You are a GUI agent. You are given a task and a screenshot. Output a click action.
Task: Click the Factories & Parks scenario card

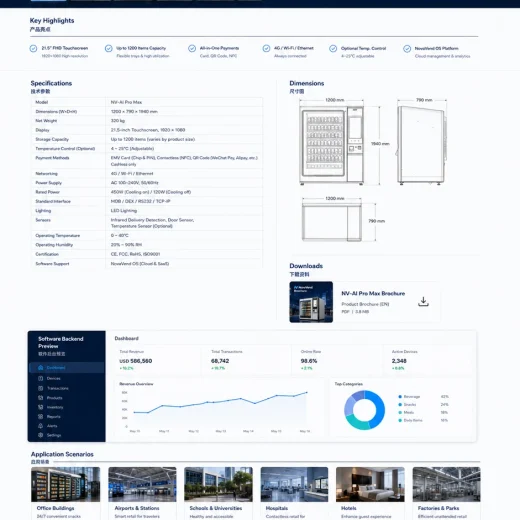point(446,493)
